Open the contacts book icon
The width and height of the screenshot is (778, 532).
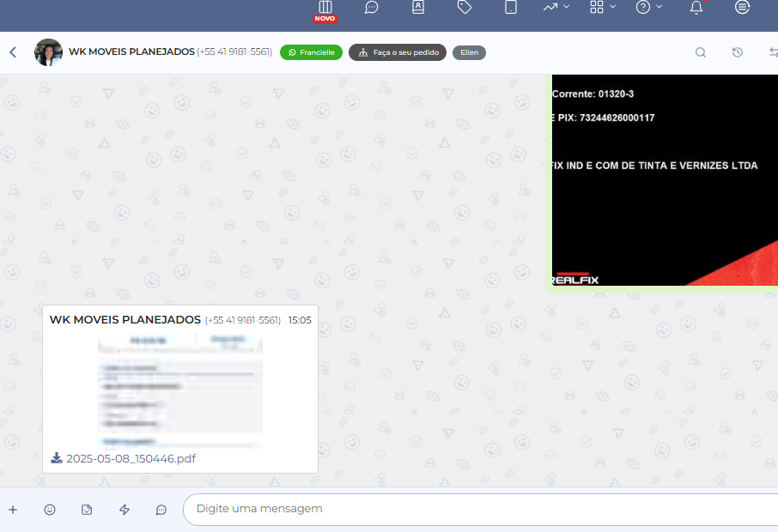click(418, 8)
